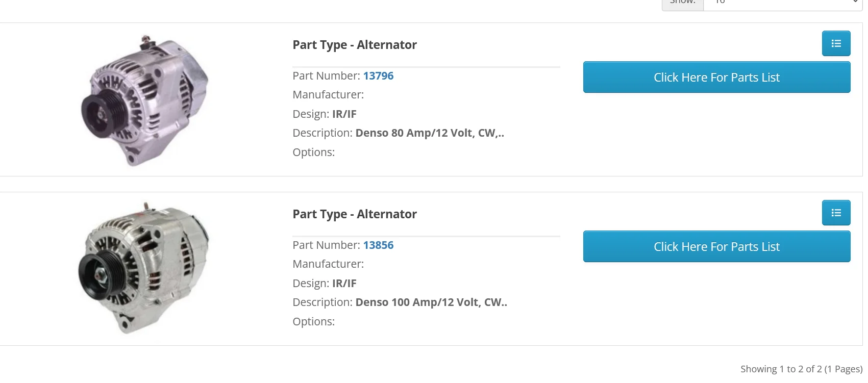
Task: Click the alternator image for part 13796
Action: 145,100
